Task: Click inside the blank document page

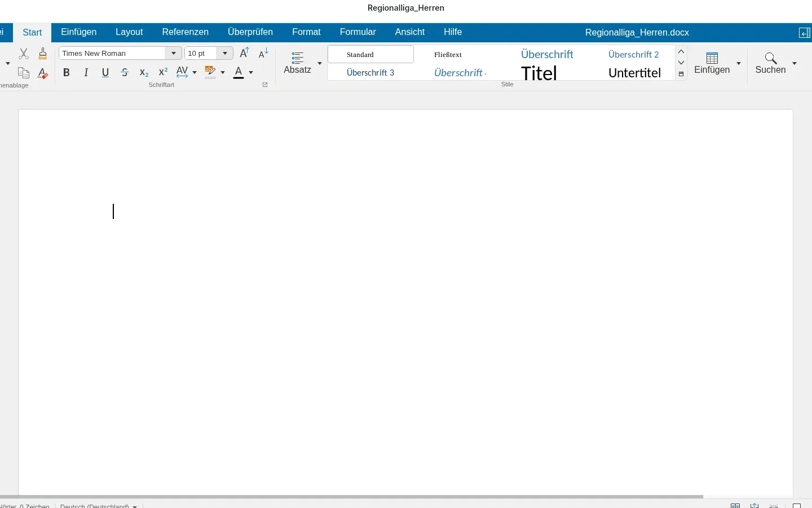Action: (406, 302)
